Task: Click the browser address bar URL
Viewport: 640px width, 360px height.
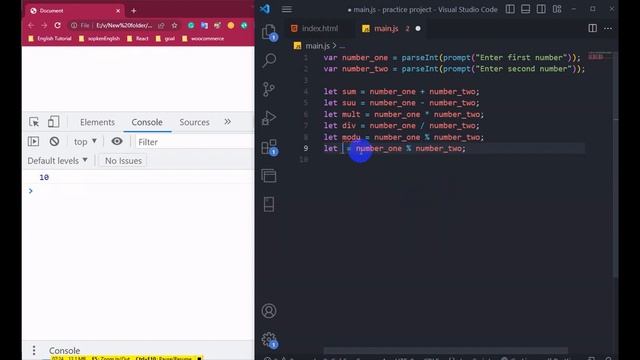Action: click(124, 25)
